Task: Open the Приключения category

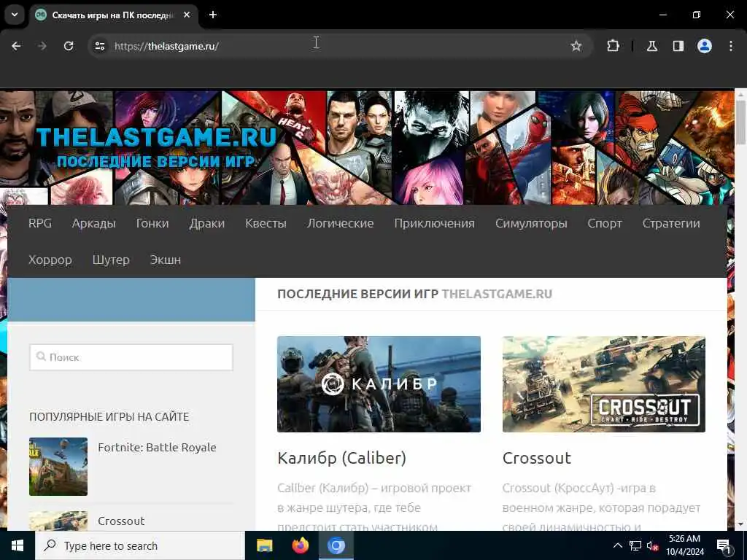Action: point(435,223)
